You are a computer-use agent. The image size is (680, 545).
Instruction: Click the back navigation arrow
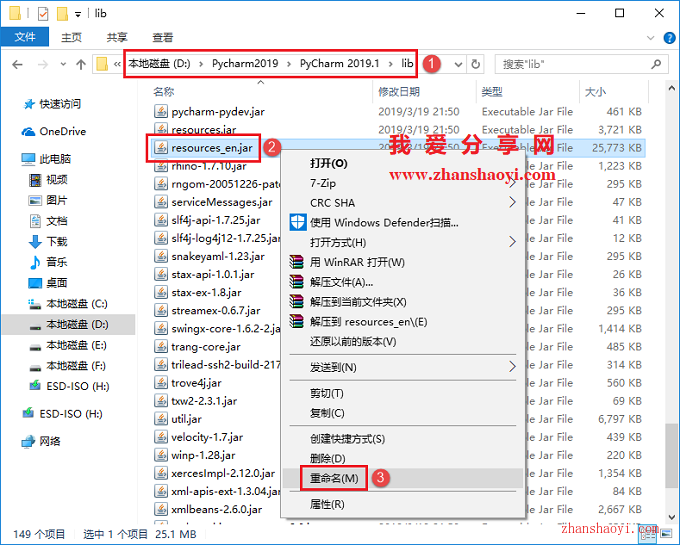click(17, 65)
